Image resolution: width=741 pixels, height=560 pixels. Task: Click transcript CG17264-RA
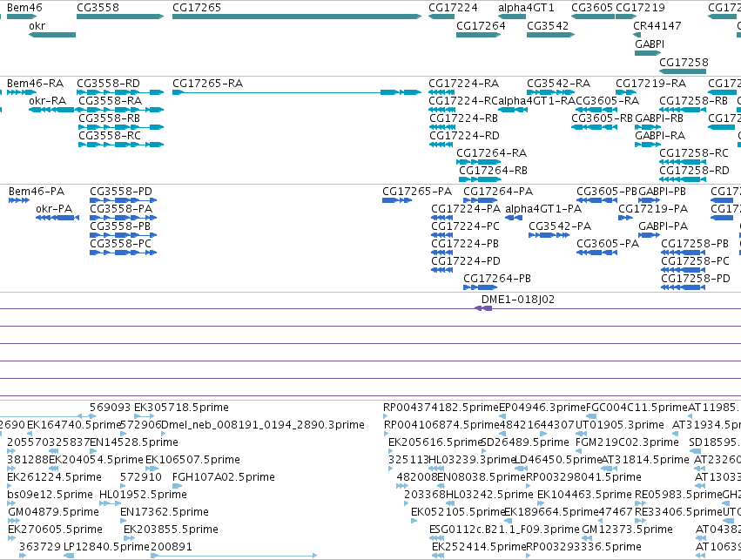pyautogui.click(x=478, y=162)
